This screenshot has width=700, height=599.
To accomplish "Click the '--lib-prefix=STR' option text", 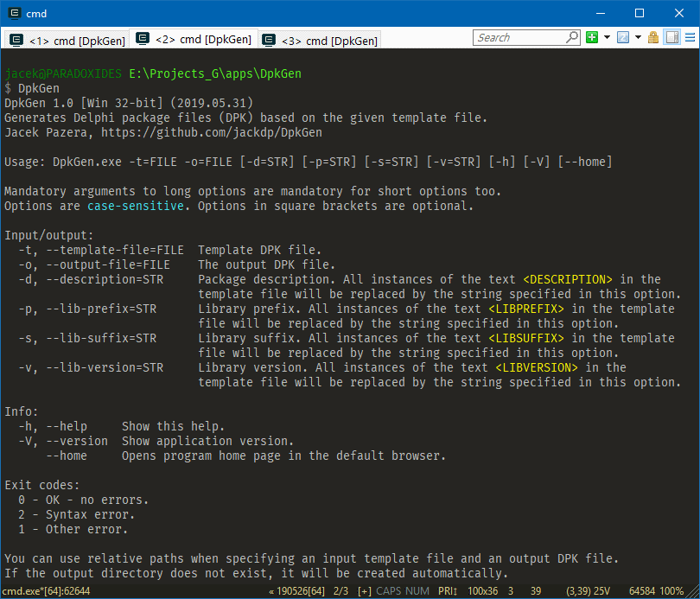I will point(101,309).
